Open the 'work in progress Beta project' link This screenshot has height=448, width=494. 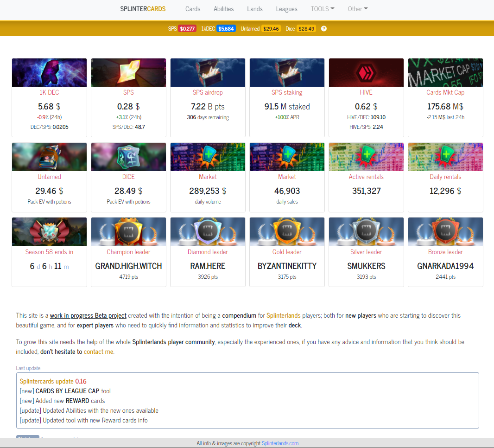[x=88, y=315]
